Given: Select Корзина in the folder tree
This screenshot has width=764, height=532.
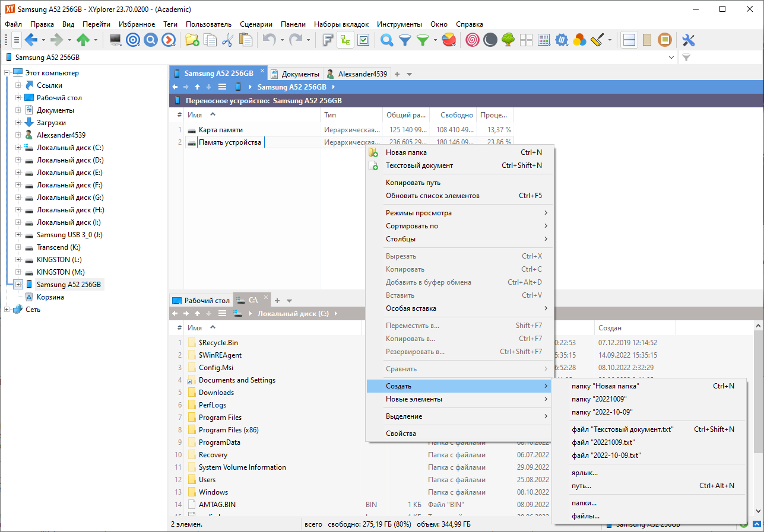Looking at the screenshot, I should click(50, 297).
